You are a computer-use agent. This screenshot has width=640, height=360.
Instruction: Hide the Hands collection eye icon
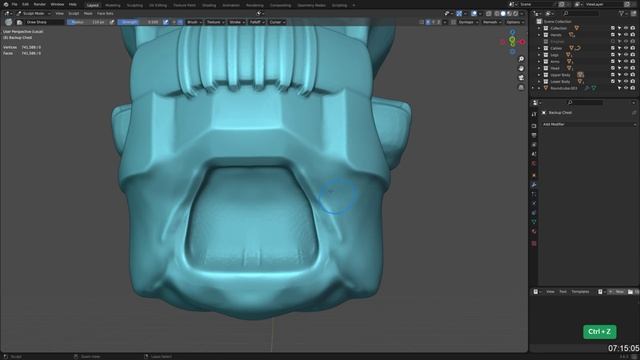pyautogui.click(x=626, y=35)
